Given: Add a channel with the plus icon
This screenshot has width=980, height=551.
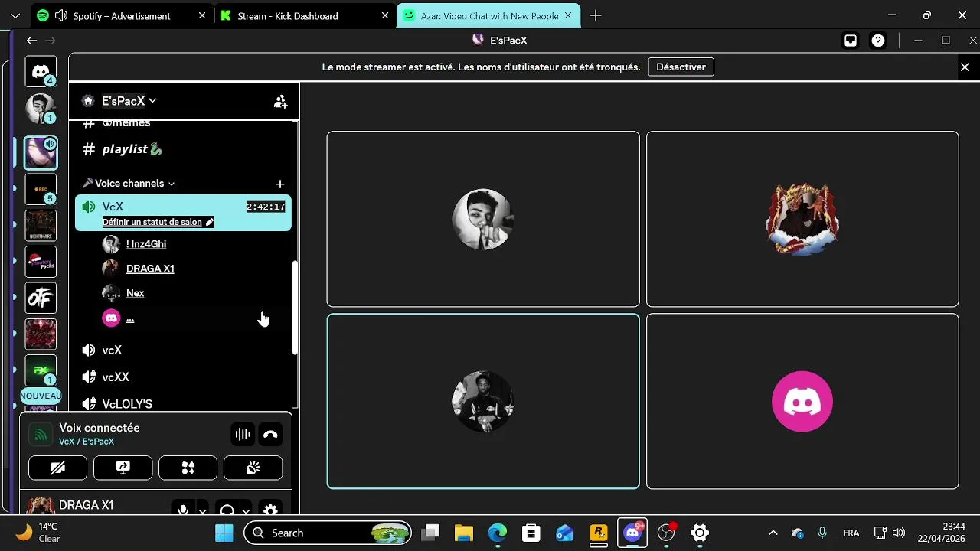Looking at the screenshot, I should [280, 184].
